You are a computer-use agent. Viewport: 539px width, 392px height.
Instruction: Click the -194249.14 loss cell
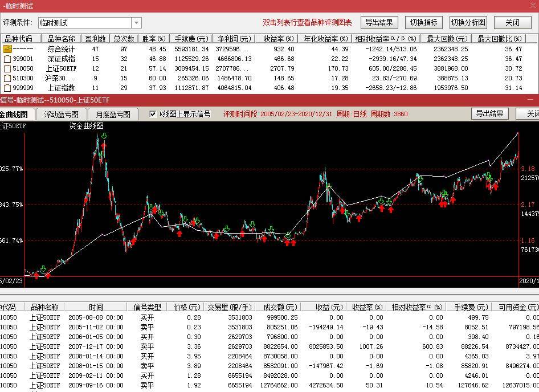coord(326,327)
